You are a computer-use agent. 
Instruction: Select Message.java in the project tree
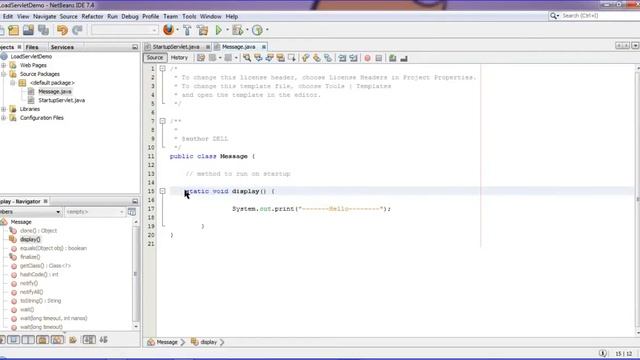55,91
